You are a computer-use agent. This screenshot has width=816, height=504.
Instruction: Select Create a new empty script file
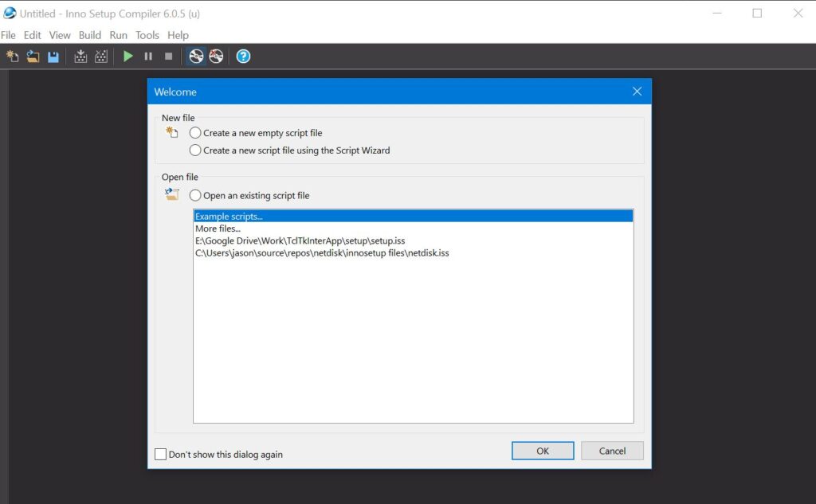(195, 133)
